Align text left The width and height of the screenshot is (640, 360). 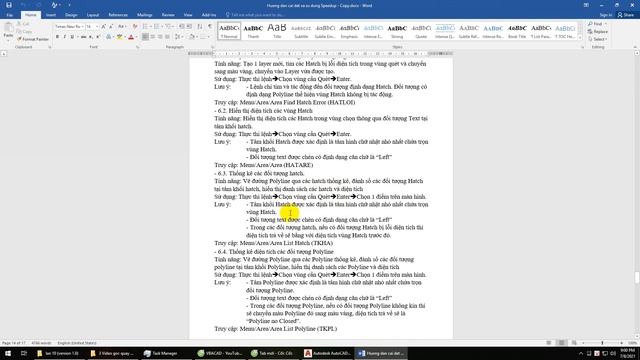click(x=145, y=37)
